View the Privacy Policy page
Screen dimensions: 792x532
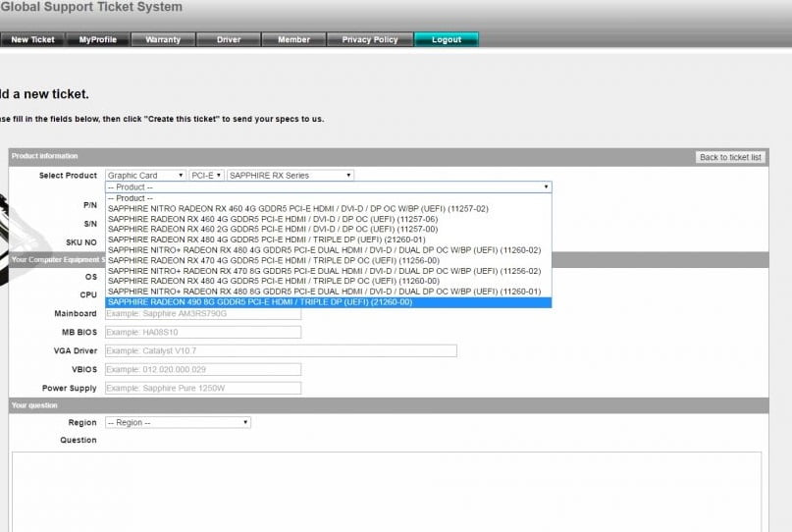tap(370, 39)
